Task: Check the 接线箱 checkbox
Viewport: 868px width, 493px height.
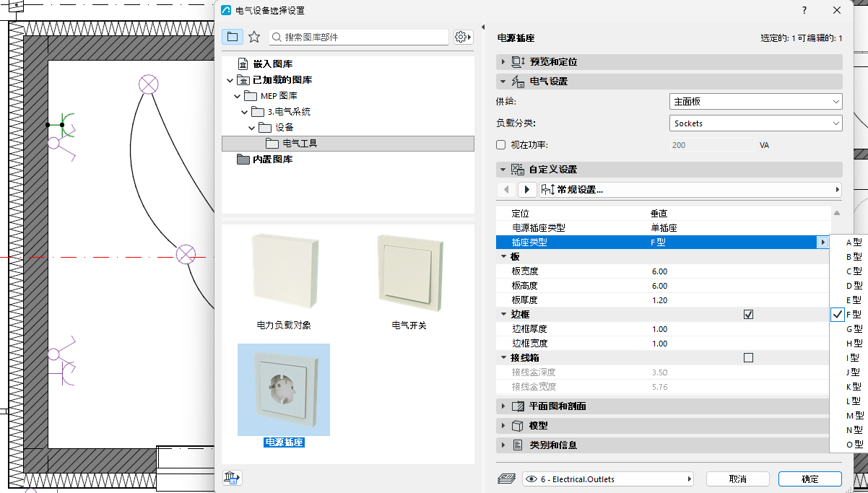Action: click(748, 358)
